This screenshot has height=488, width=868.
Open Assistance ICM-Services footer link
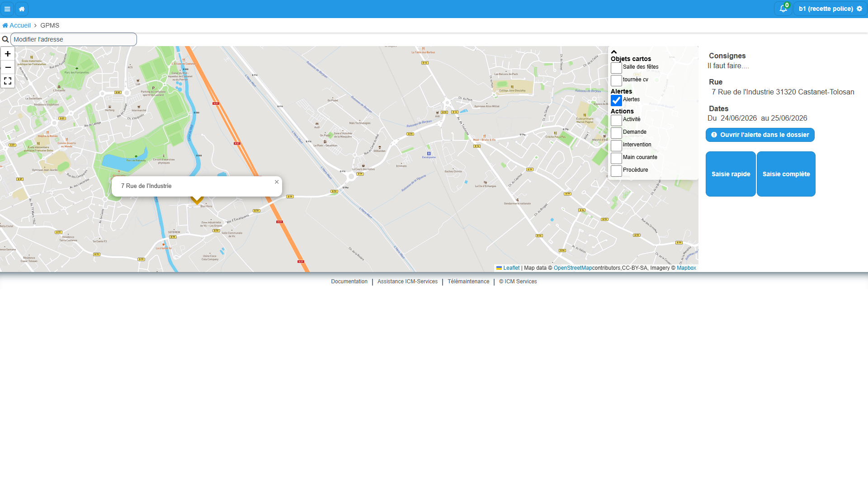tap(407, 282)
